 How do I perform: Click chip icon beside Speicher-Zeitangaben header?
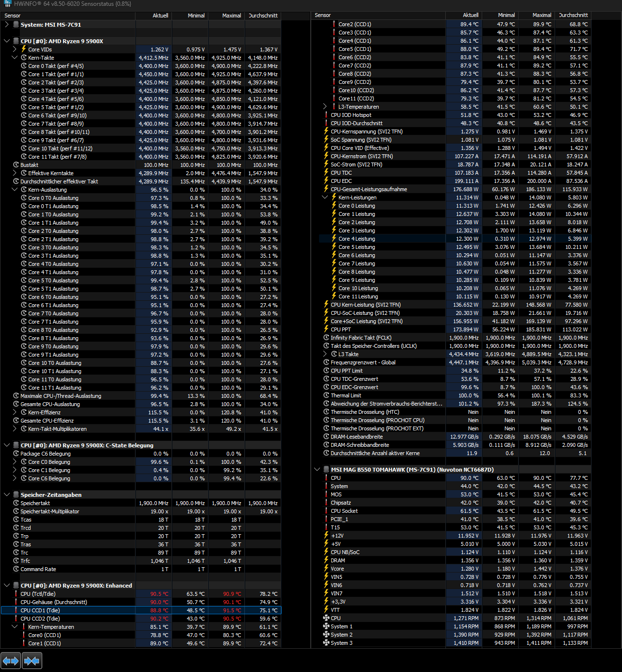pos(16,495)
